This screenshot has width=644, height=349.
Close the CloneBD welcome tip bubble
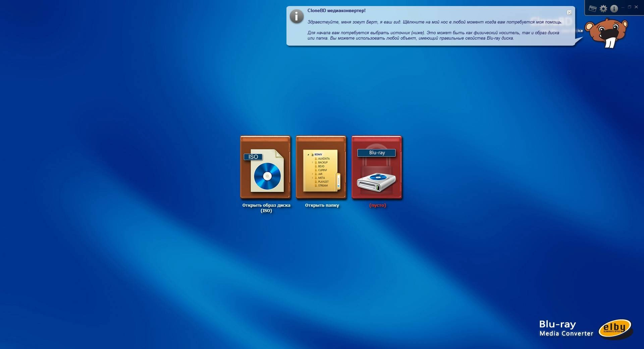[569, 12]
